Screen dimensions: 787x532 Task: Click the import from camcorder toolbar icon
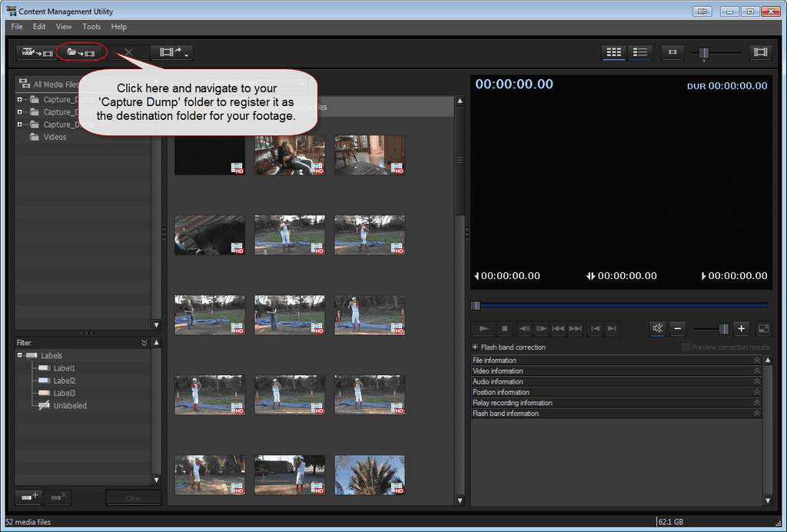pyautogui.click(x=38, y=53)
